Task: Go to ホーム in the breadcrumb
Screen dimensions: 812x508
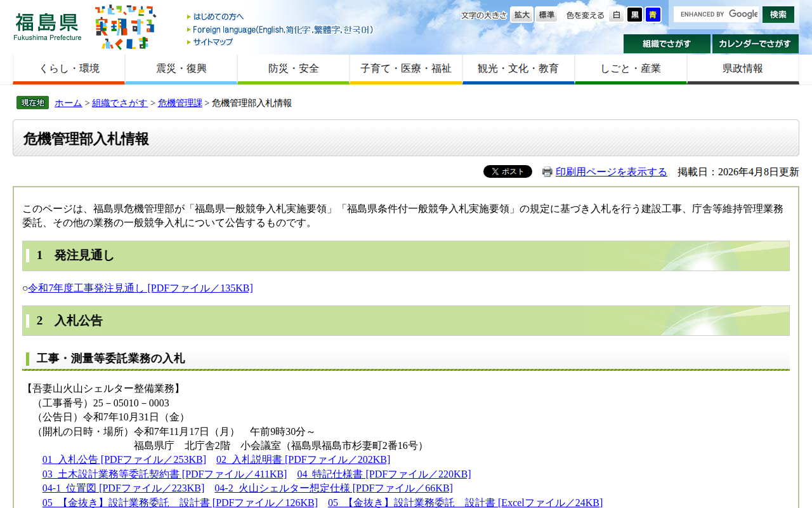Action: (x=69, y=103)
